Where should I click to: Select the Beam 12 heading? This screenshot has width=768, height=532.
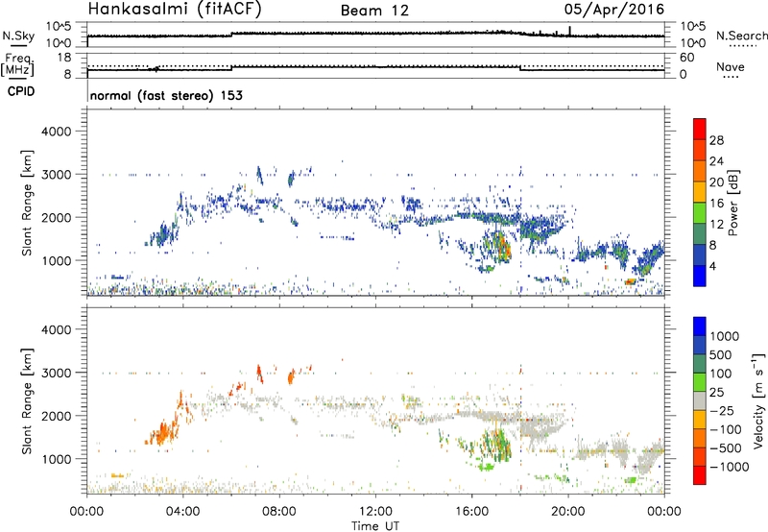click(374, 11)
